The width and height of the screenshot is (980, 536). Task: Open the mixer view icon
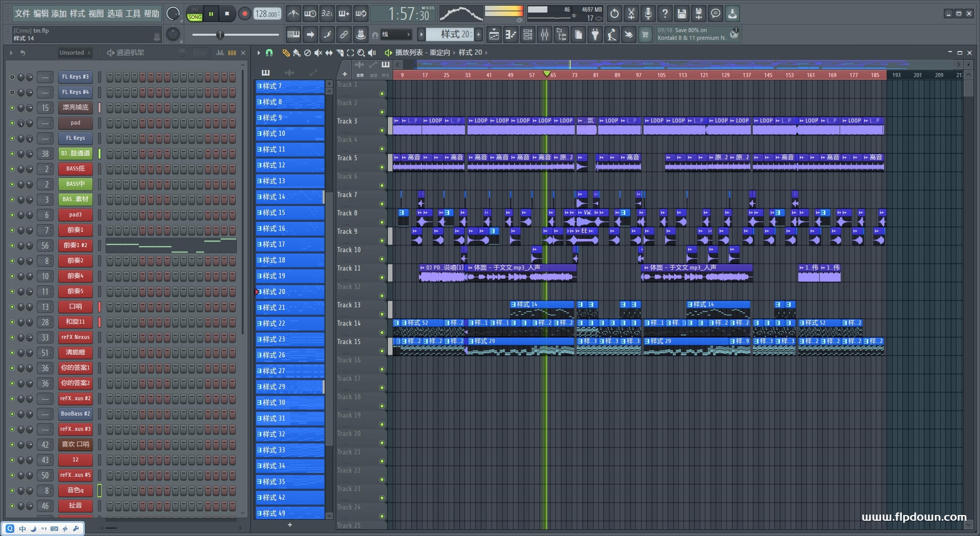tap(545, 35)
